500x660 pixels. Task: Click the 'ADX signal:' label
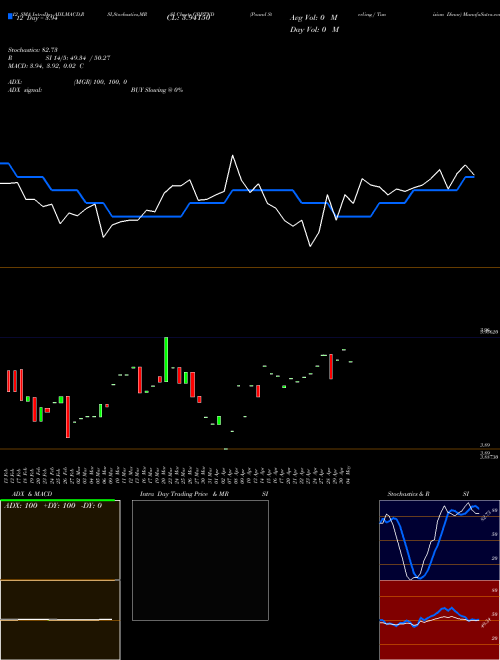(25, 90)
